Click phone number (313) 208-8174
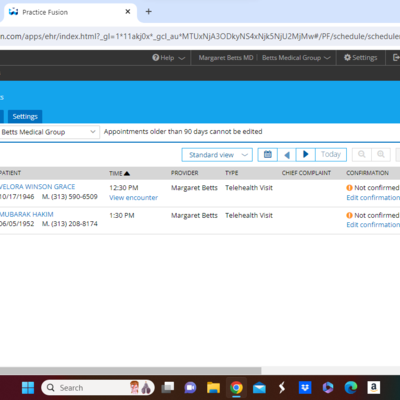The image size is (400, 400). point(74,224)
